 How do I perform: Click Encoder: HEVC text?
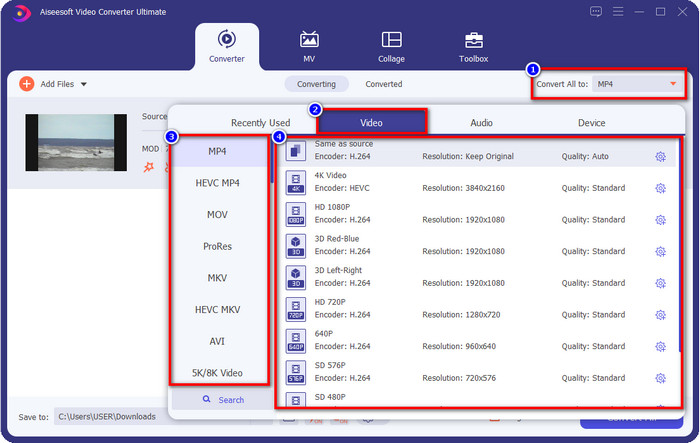click(342, 188)
